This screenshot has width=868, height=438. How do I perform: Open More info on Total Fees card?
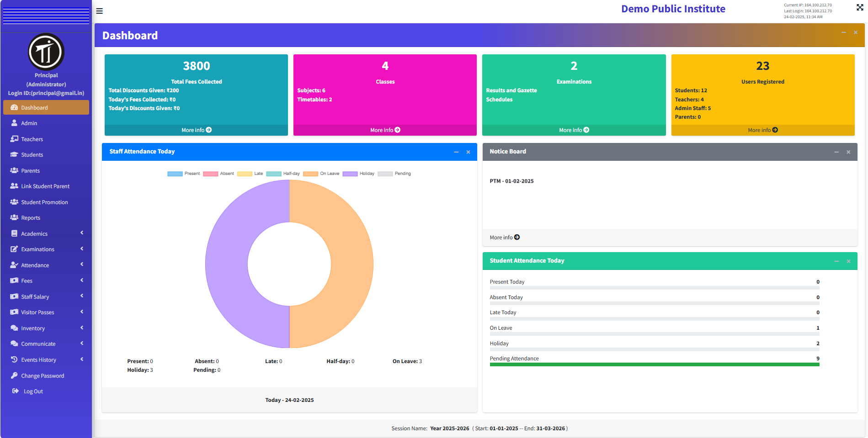point(197,130)
